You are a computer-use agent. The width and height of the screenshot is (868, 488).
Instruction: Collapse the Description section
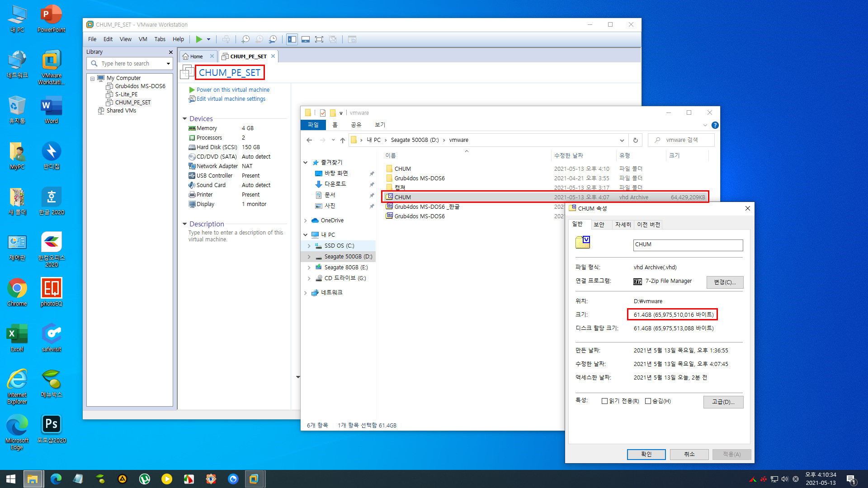click(184, 224)
